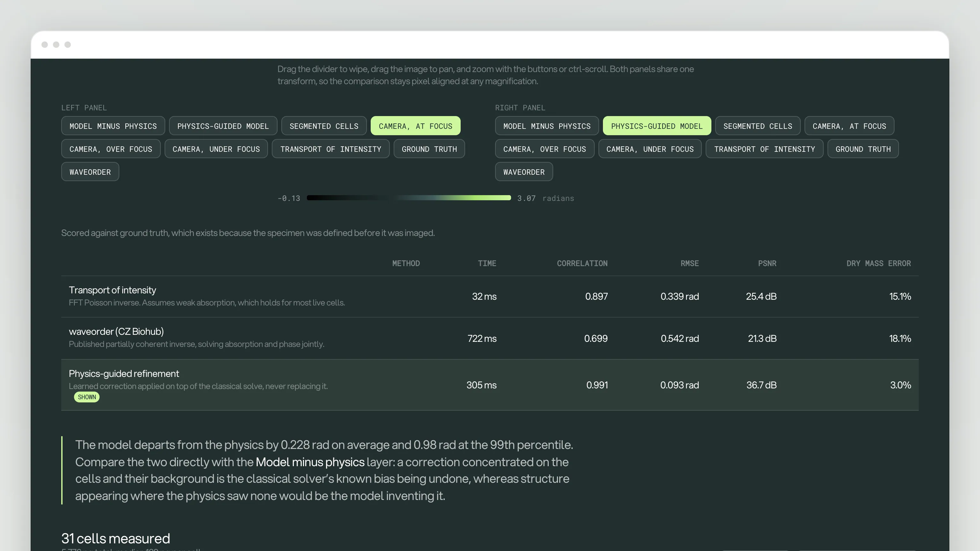The height and width of the screenshot is (551, 980).
Task: Select right panel Camera, Over Focus
Action: tap(545, 149)
